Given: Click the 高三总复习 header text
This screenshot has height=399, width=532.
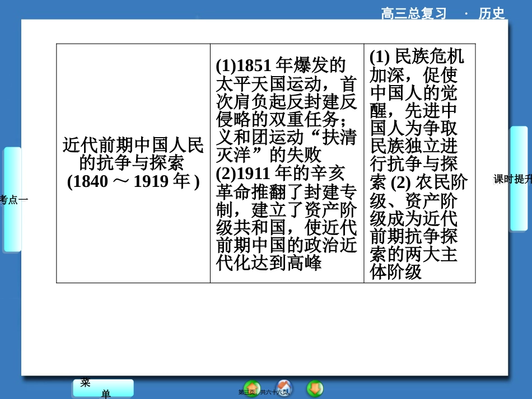Looking at the screenshot, I should point(413,13).
